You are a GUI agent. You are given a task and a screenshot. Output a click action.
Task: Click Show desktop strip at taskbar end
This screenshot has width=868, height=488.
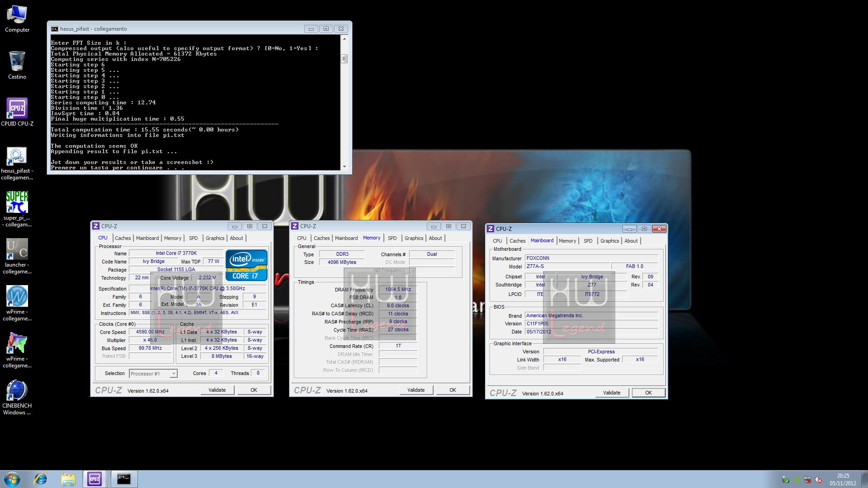(864, 479)
